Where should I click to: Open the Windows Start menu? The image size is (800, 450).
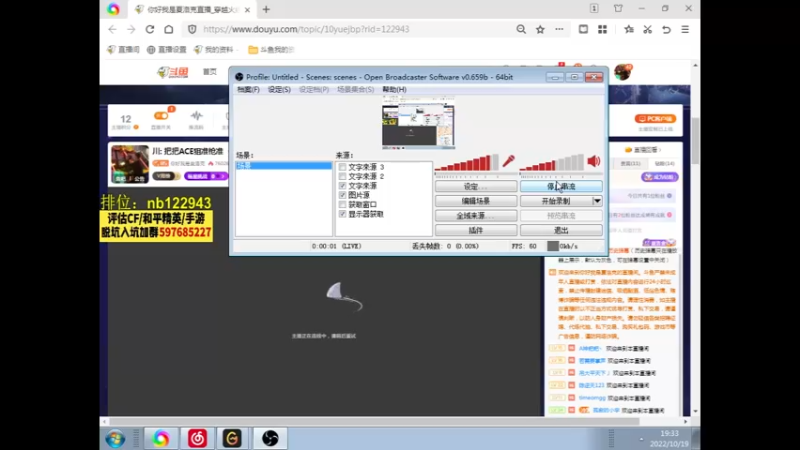coord(115,439)
